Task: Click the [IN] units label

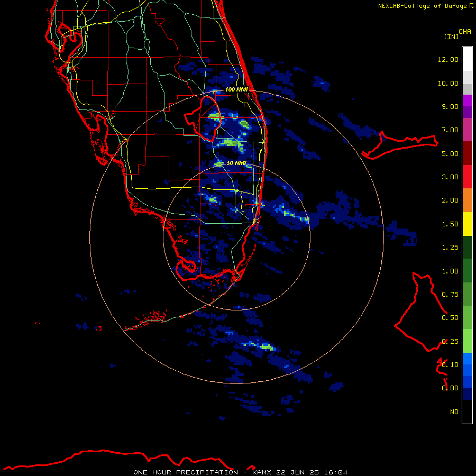Action: [x=451, y=36]
